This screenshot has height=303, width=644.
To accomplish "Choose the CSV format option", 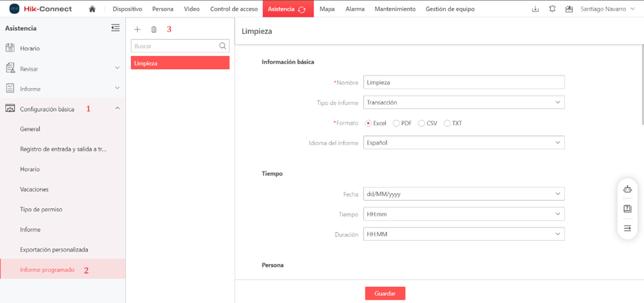I will click(x=422, y=123).
